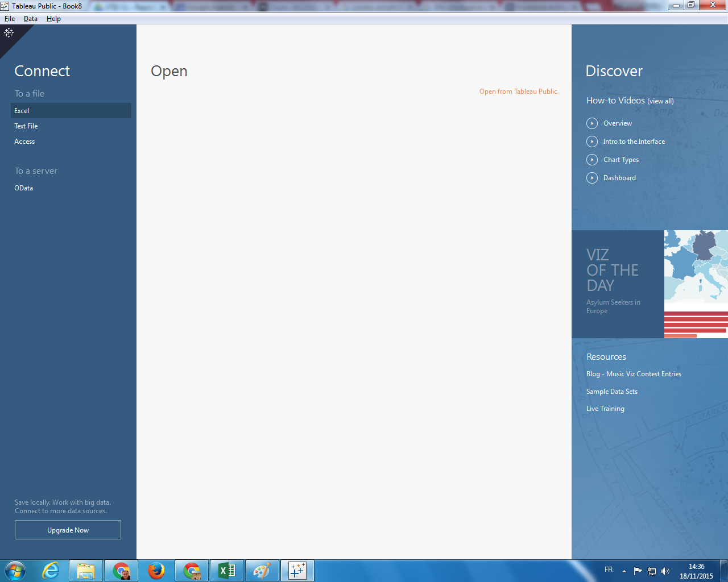Connect to an Excel file

click(x=71, y=111)
